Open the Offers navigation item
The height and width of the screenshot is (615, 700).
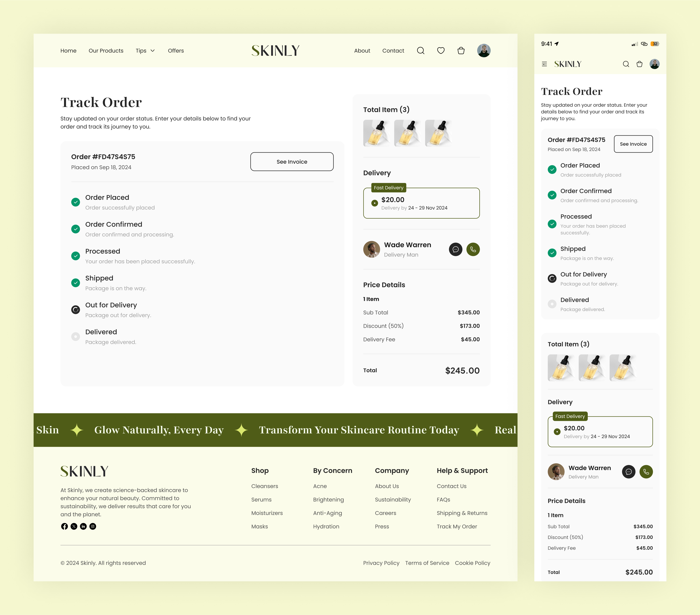176,51
